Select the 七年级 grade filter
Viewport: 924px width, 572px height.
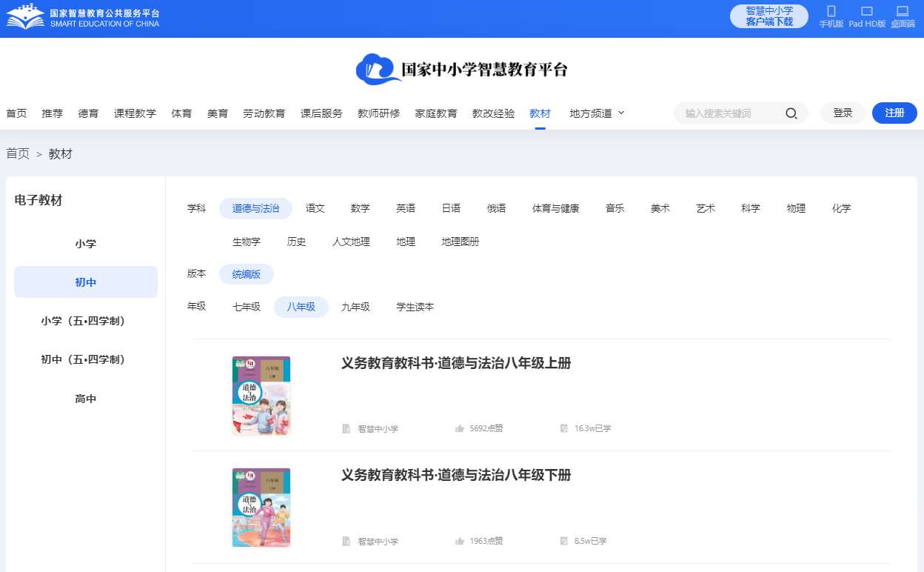[x=247, y=307]
